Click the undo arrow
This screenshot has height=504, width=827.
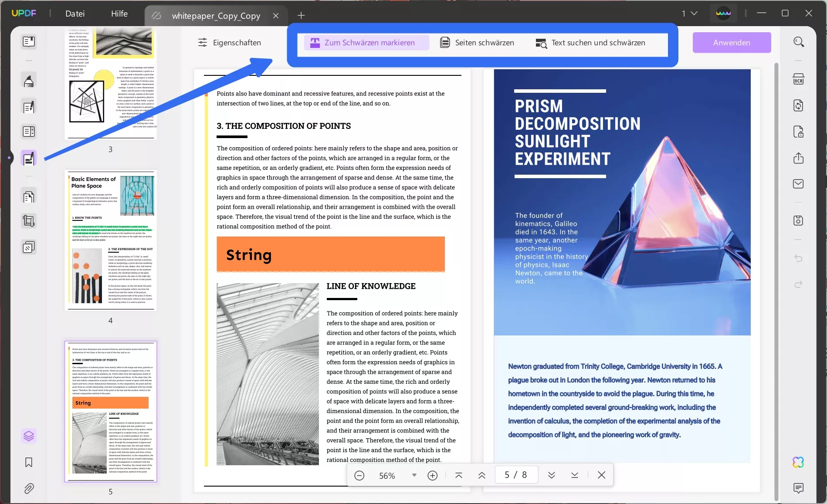click(799, 258)
